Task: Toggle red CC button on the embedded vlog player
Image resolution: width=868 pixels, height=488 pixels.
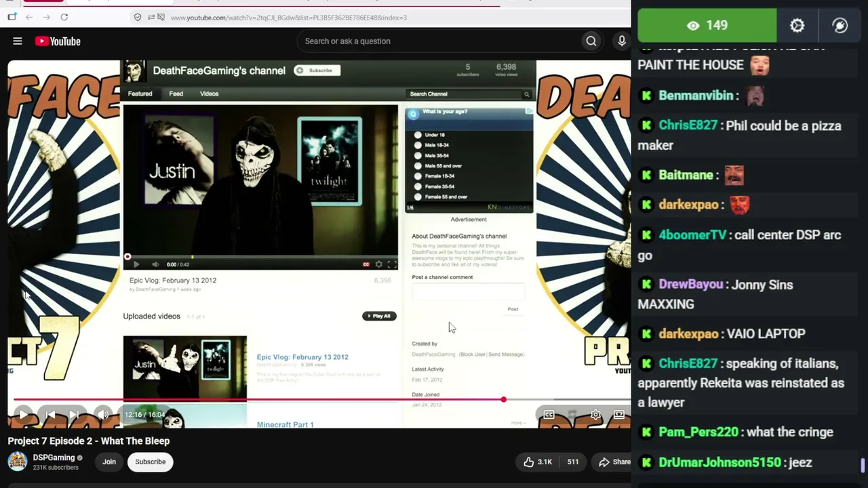Action: coord(366,264)
